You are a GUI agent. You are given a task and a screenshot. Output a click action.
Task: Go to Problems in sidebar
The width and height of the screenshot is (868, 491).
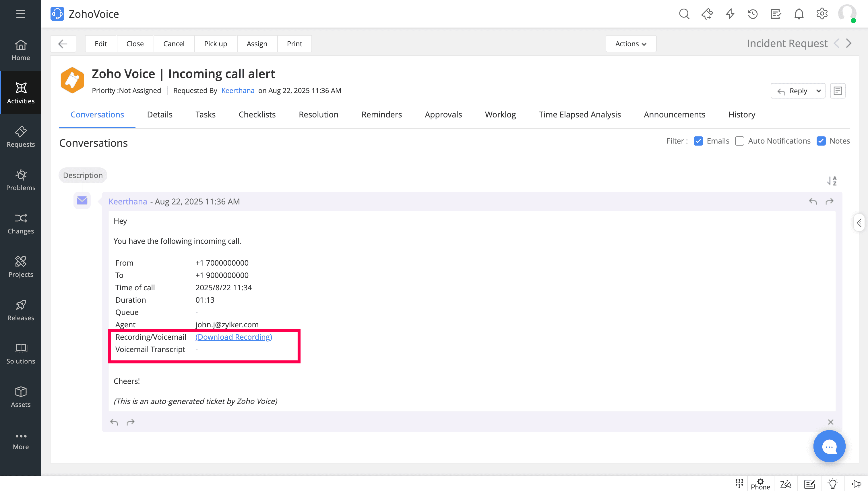point(21,180)
